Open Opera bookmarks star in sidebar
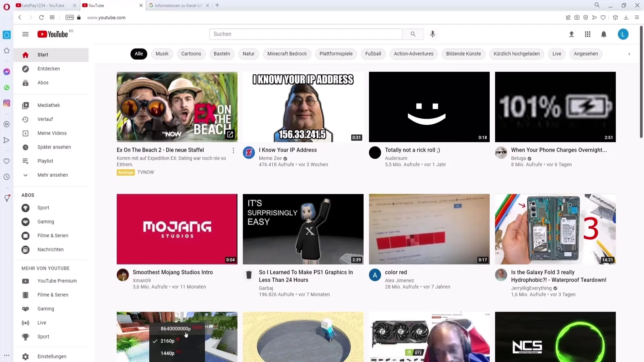The image size is (644, 362). pyautogui.click(x=7, y=51)
